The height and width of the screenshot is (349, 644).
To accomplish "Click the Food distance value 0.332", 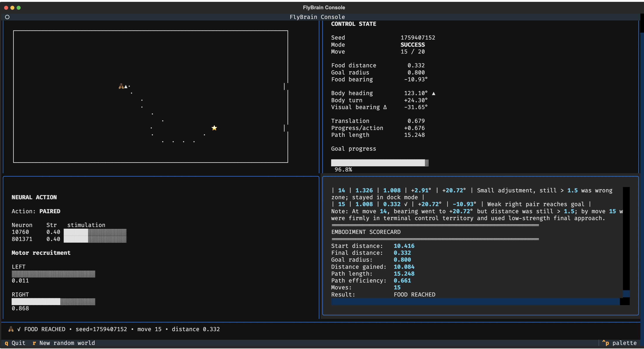I will (x=416, y=65).
